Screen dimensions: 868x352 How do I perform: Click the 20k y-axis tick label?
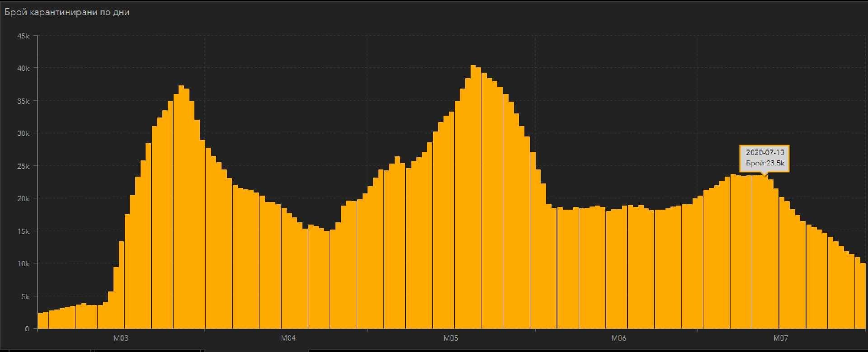[24, 199]
